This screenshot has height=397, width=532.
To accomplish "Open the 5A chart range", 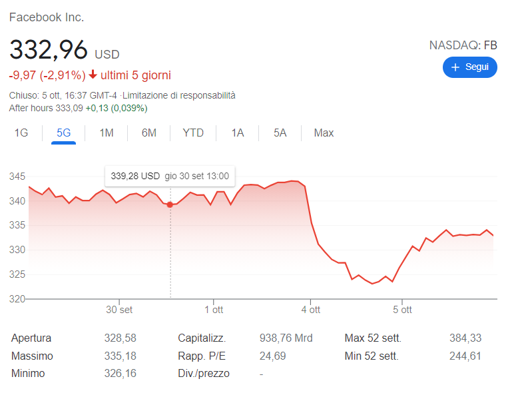I will [x=280, y=133].
